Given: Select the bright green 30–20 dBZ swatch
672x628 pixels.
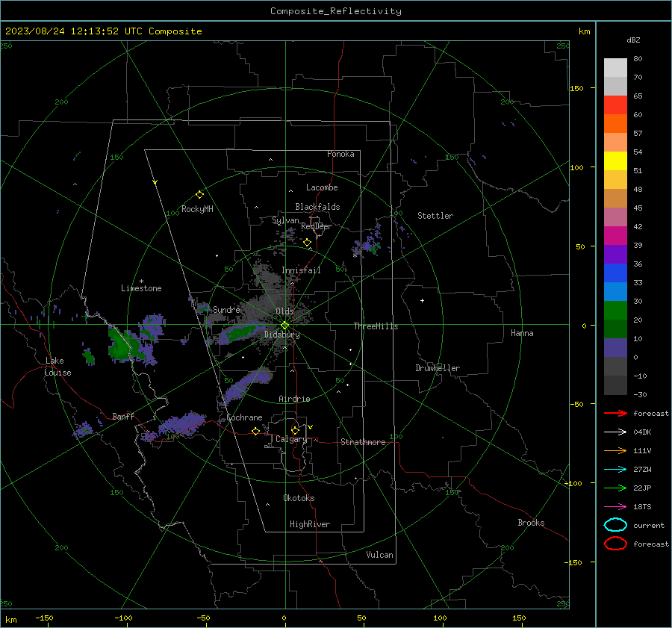Looking at the screenshot, I should pos(615,311).
